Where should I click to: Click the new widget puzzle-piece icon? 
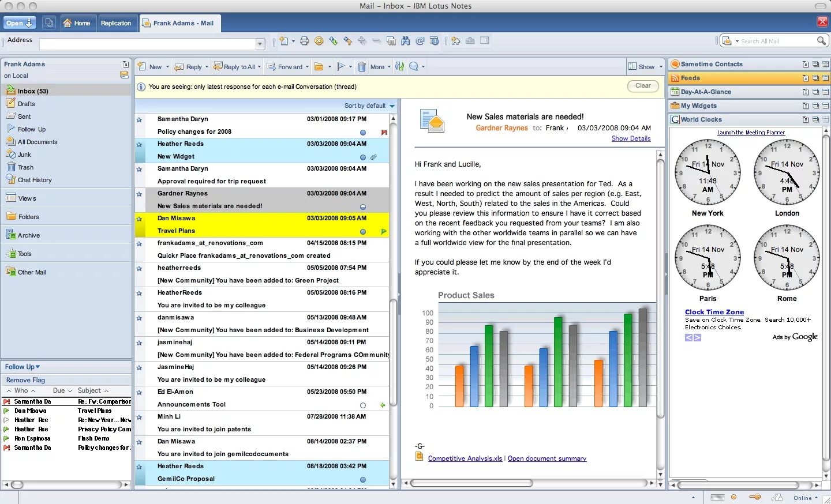pyautogui.click(x=456, y=41)
